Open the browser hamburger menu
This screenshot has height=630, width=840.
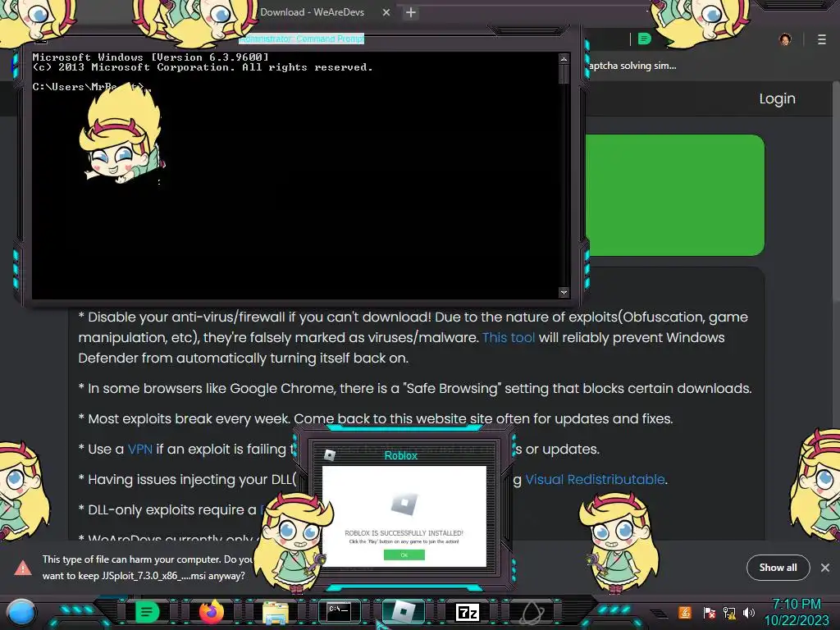point(822,39)
